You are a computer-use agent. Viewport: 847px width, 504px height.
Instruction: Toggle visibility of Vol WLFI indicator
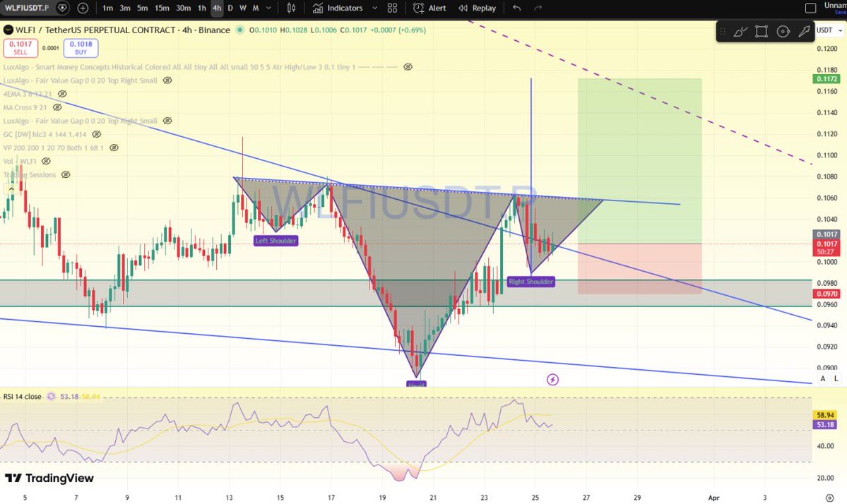[x=46, y=161]
